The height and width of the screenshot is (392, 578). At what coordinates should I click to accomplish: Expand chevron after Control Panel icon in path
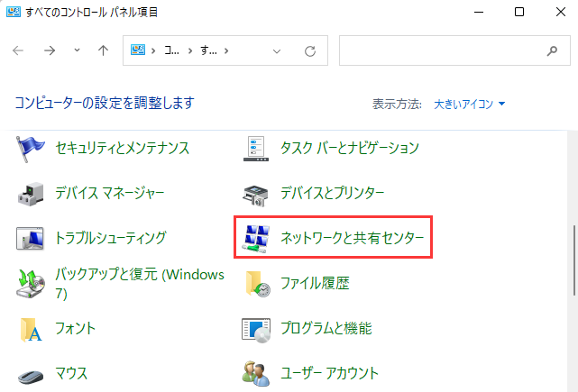pos(153,50)
